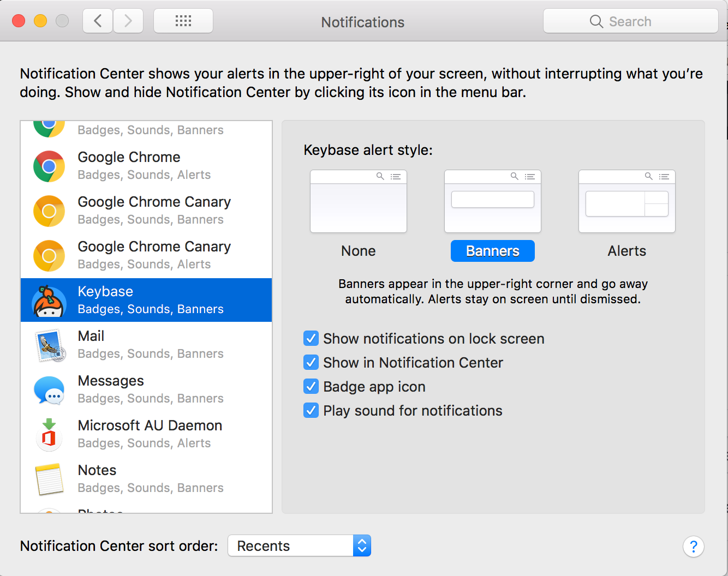The image size is (728, 576).
Task: Click the Chrome Canary icon in the Alerts row
Action: (x=49, y=256)
